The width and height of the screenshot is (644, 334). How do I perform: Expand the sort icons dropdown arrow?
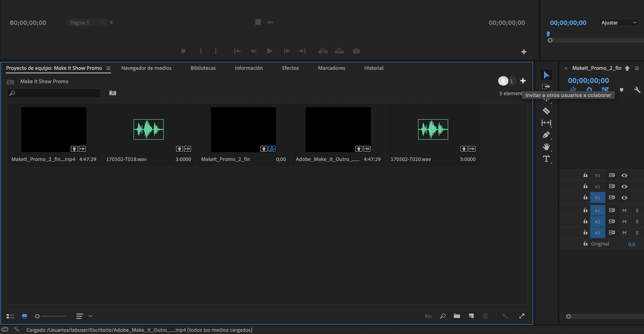click(91, 316)
